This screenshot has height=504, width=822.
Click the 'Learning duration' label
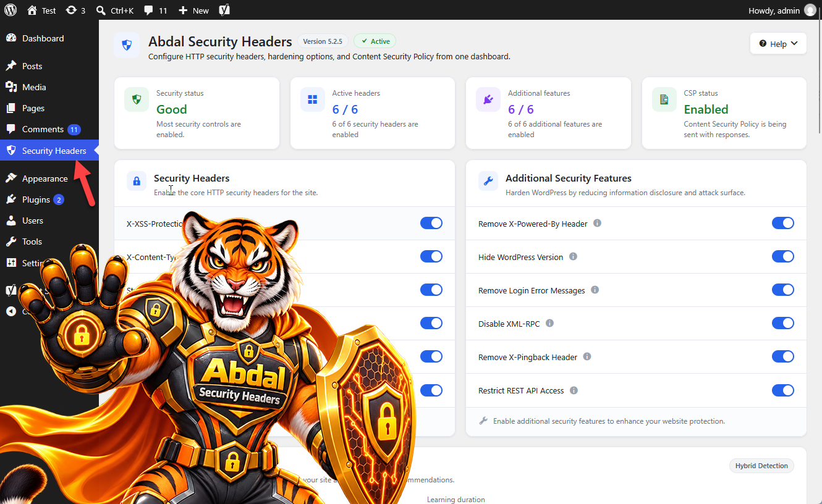pos(456,500)
